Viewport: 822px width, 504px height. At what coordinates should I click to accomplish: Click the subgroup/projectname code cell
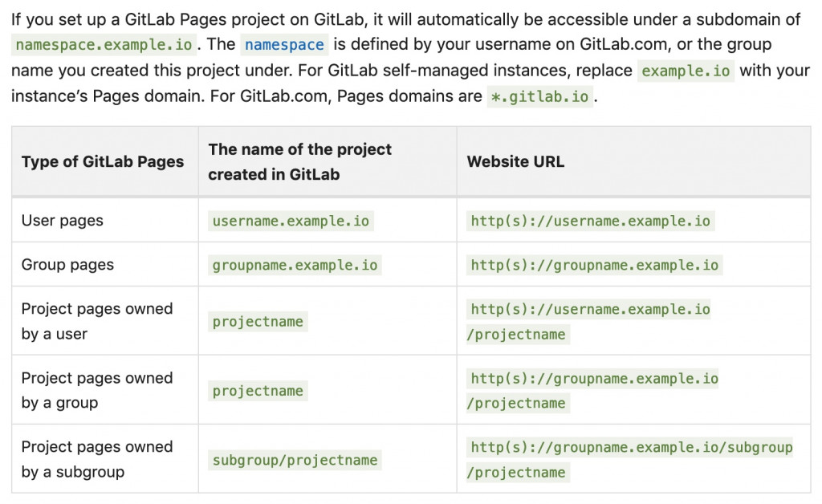pyautogui.click(x=295, y=460)
